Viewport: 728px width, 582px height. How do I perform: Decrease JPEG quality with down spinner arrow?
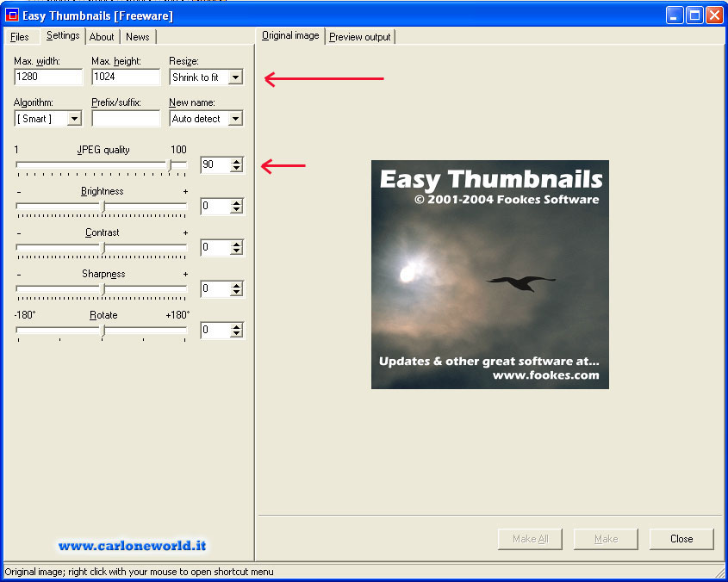(237, 168)
